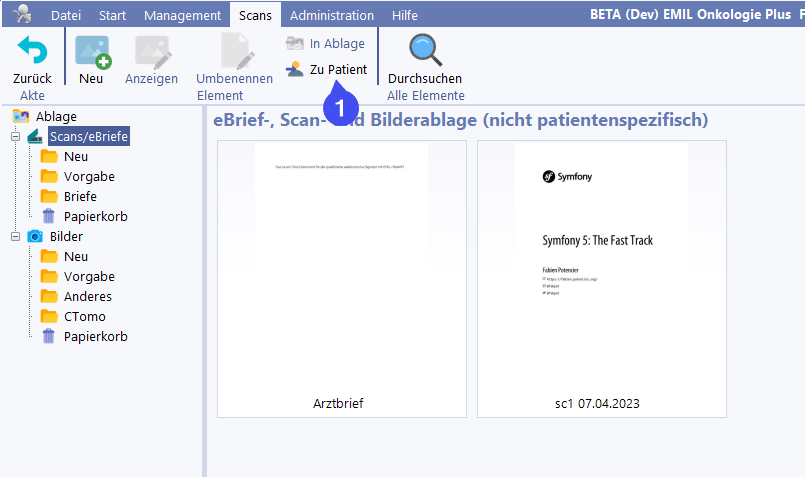Click the application logo icon at top-left
805x477 pixels.
pos(19,14)
